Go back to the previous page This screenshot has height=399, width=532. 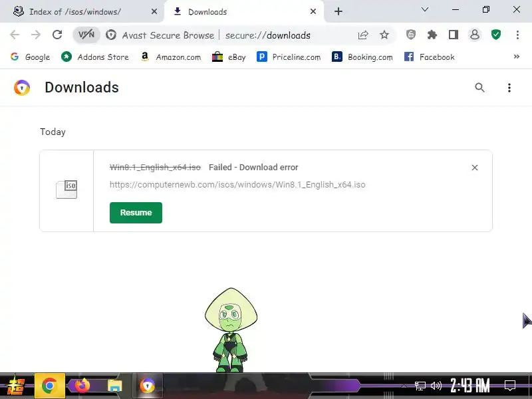pyautogui.click(x=15, y=35)
